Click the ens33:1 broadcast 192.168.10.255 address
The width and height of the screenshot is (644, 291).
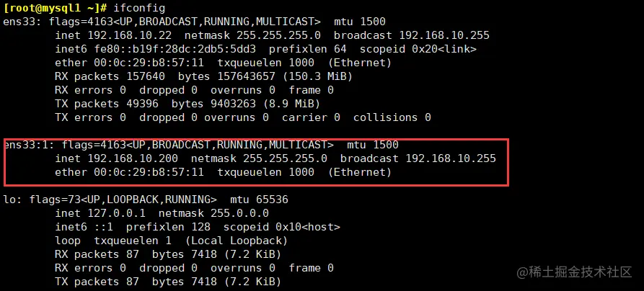tap(450, 158)
